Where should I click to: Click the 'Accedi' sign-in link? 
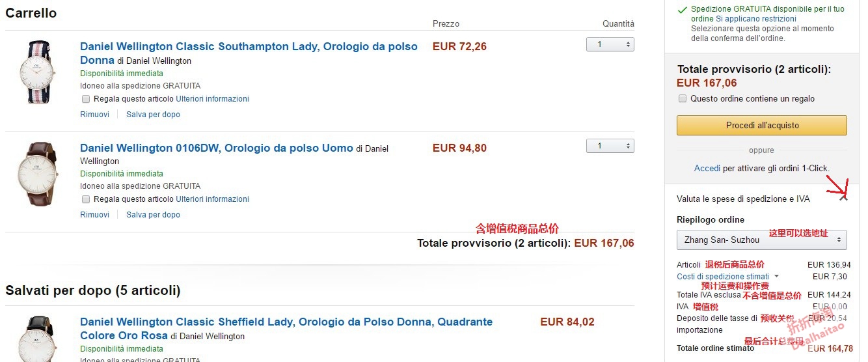(x=707, y=168)
